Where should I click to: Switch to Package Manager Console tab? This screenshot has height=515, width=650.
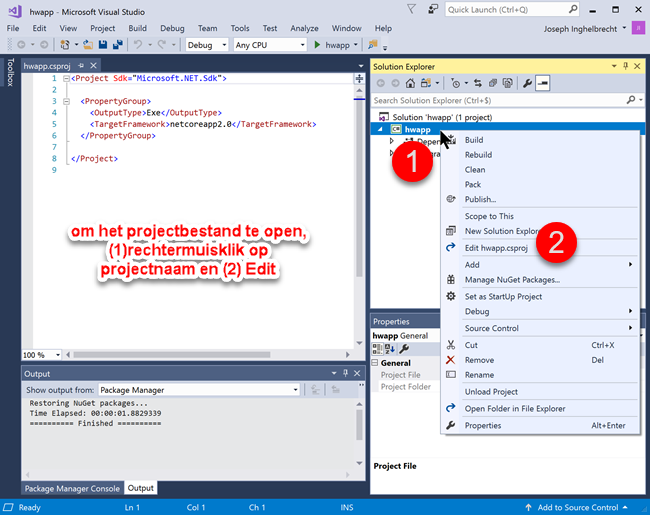[x=72, y=488]
